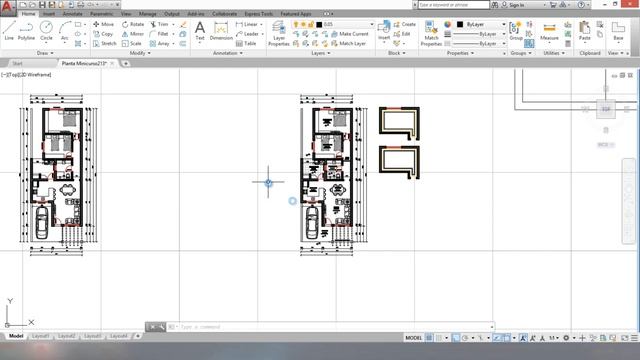The image size is (640, 360).
Task: Toggle snap mode in status bar
Action: click(x=439, y=338)
